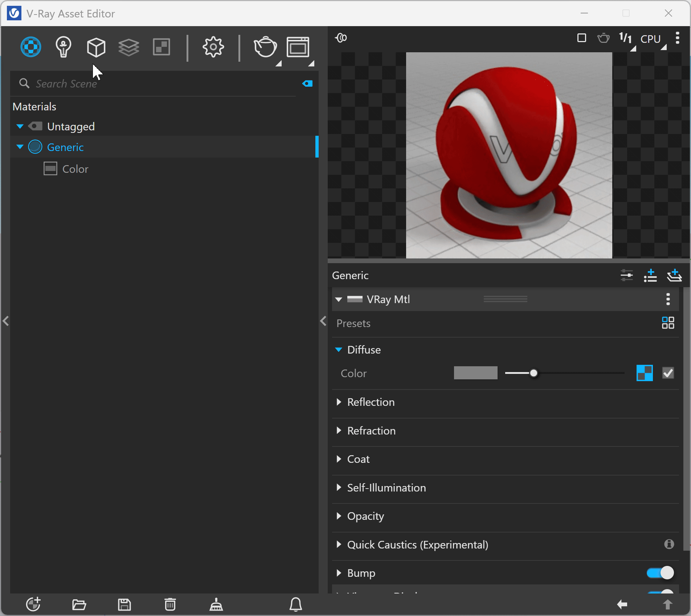Click the Add Attribute icon

pos(650,276)
